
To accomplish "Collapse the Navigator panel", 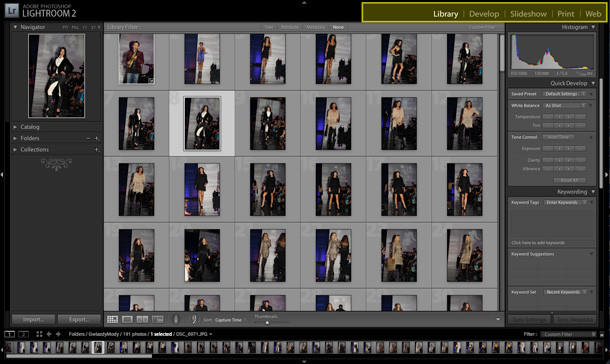I will click(15, 27).
